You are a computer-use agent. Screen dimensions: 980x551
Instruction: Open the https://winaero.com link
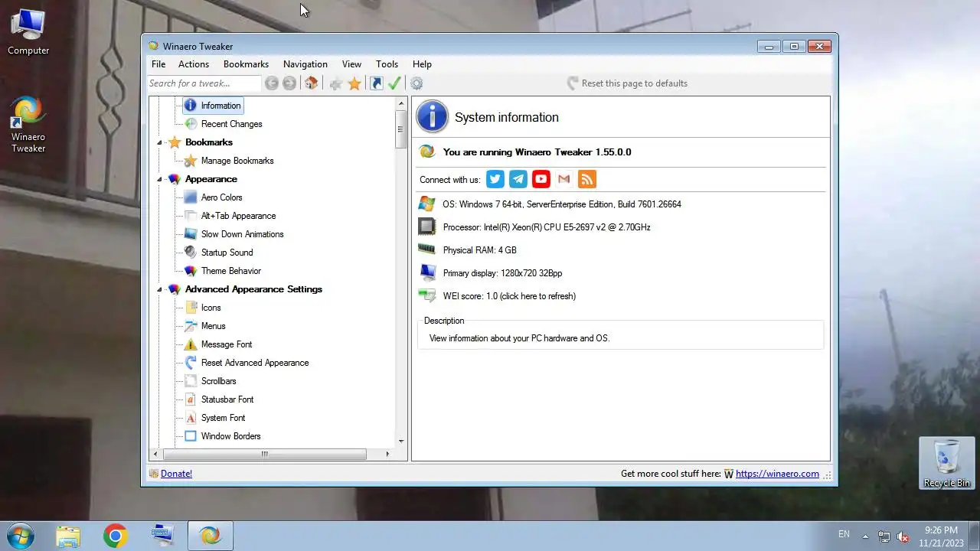[x=777, y=474]
